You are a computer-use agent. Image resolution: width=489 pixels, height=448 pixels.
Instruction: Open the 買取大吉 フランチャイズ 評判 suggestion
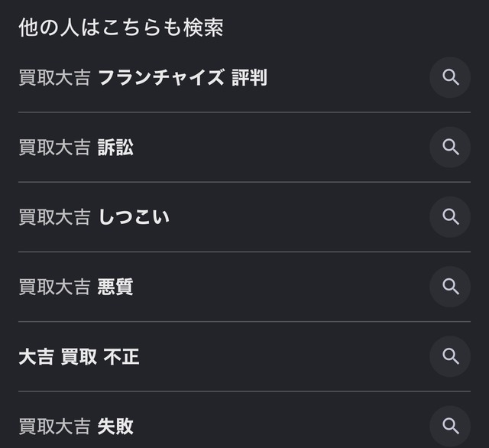coord(244,77)
